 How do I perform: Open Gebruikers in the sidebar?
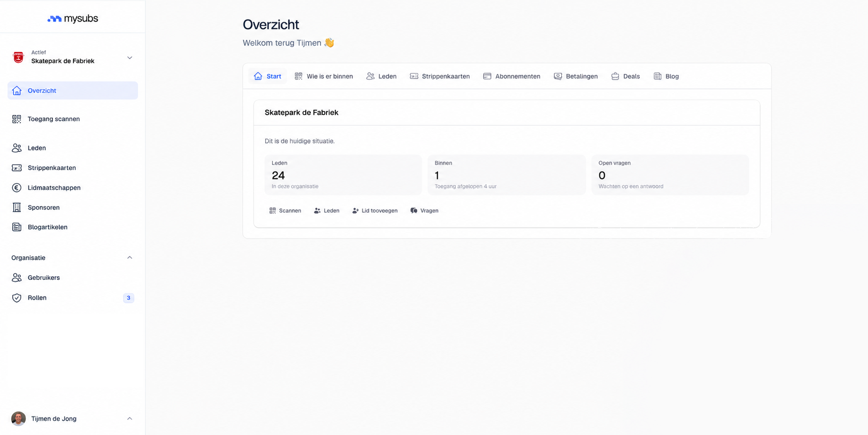[x=73, y=278]
